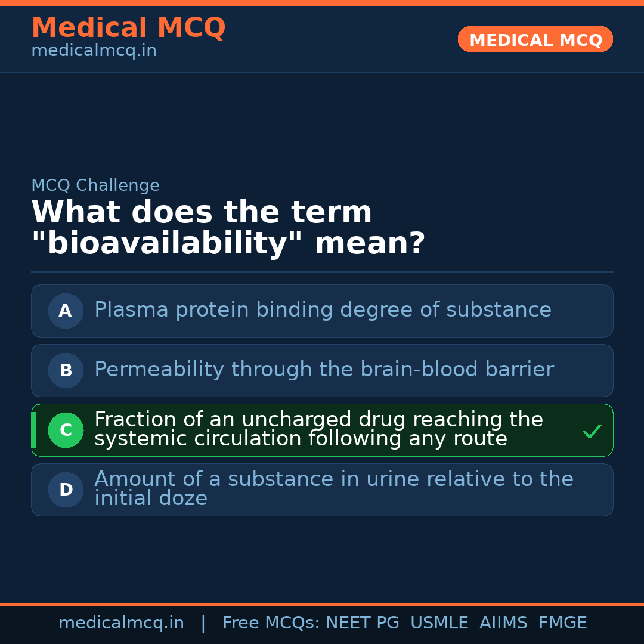This screenshot has width=644, height=644.
Task: Click the AIIMS footer label
Action: (503, 623)
